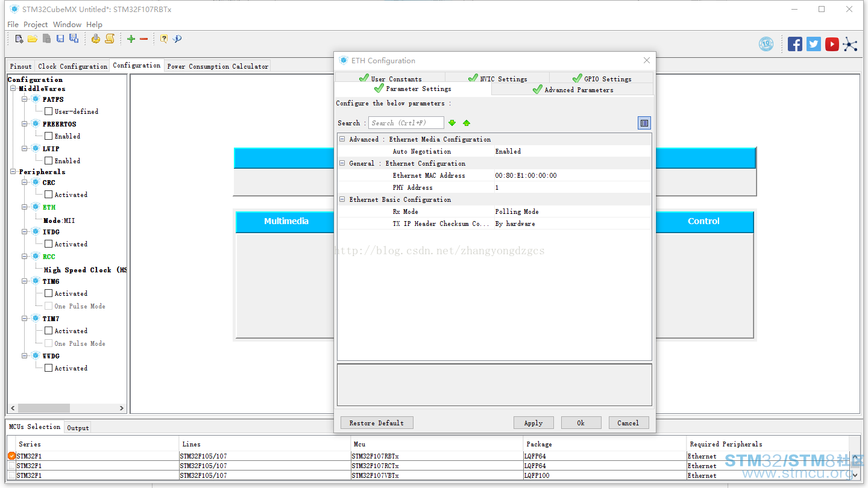Click the CRC cube icon in the tree

(x=36, y=182)
